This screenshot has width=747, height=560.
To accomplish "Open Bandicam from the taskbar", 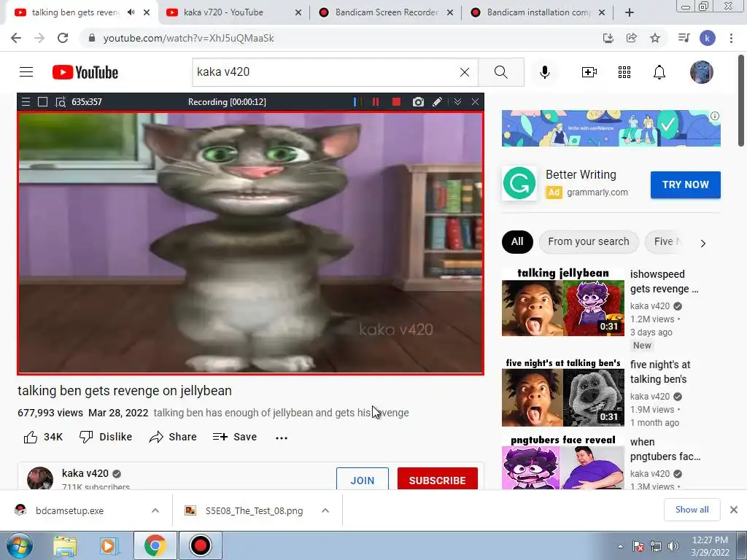I will (x=200, y=545).
